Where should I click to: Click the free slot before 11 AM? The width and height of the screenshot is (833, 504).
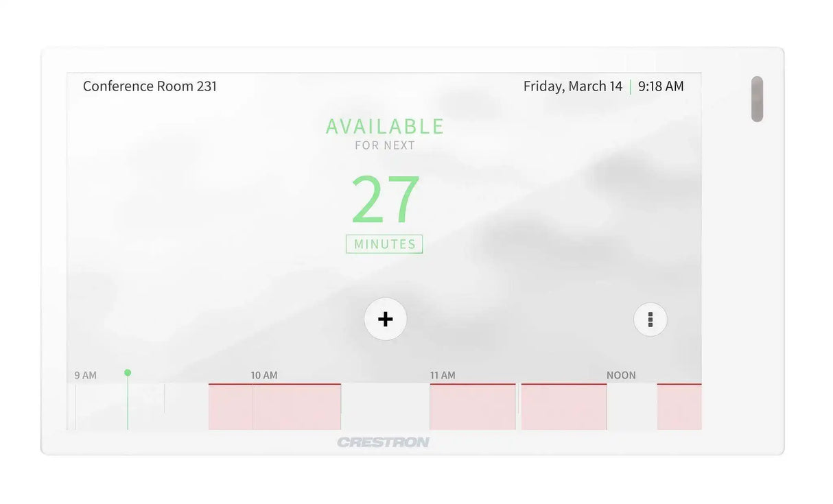(x=385, y=407)
